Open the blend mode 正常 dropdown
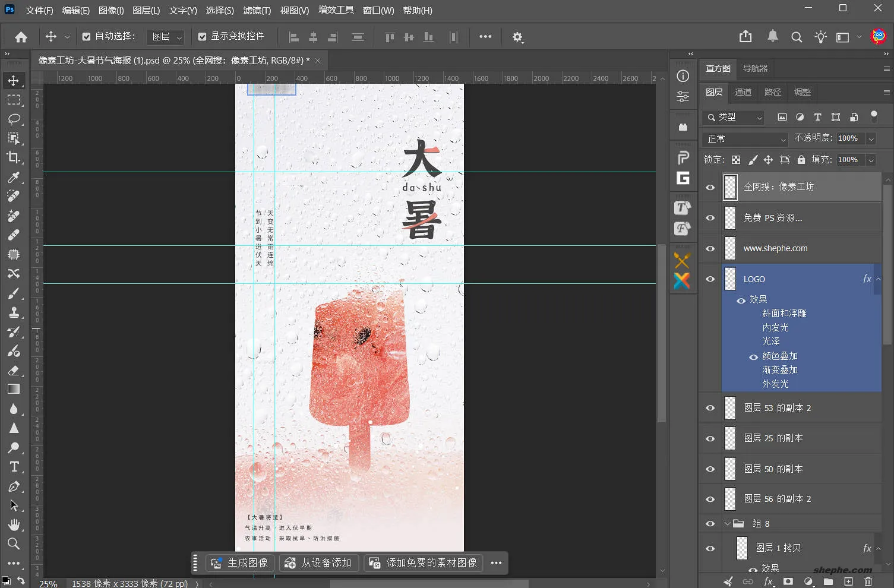Screen dimensions: 894x588 pyautogui.click(x=746, y=139)
